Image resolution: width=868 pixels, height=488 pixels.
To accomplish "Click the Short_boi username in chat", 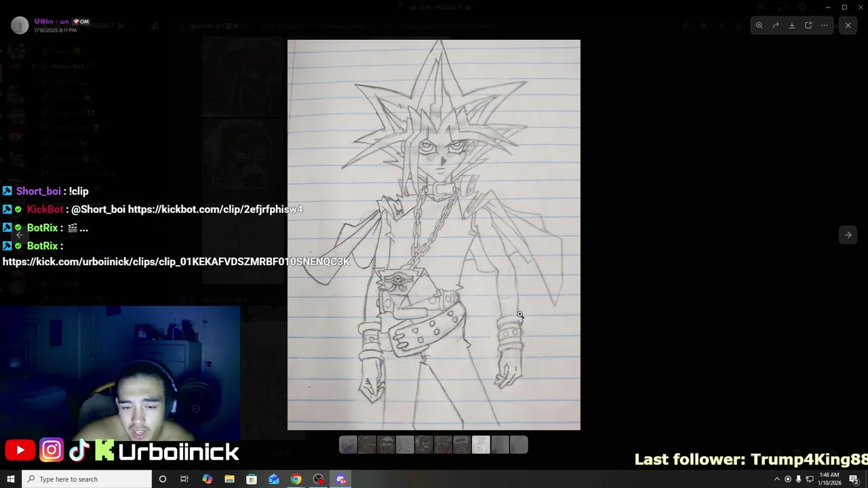I will click(39, 191).
